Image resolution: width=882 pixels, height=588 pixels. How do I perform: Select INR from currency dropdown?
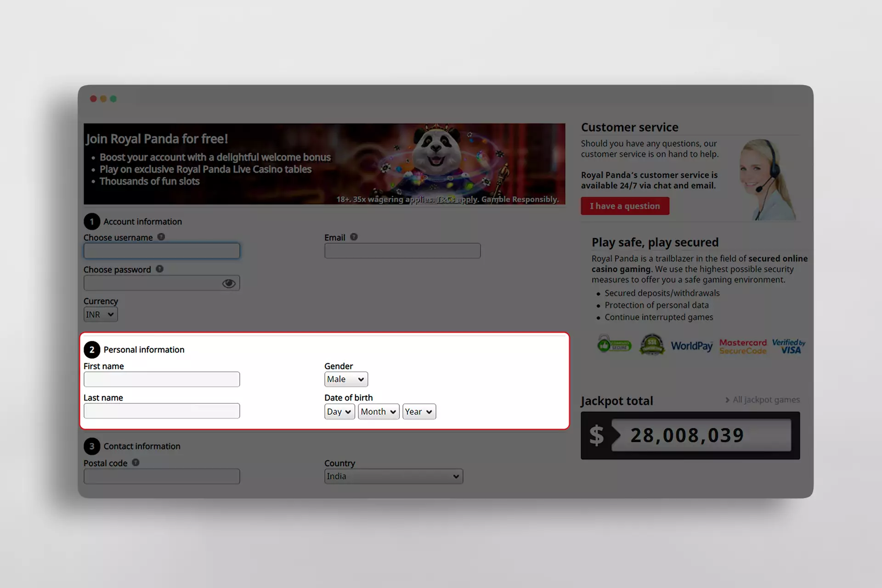pyautogui.click(x=100, y=314)
